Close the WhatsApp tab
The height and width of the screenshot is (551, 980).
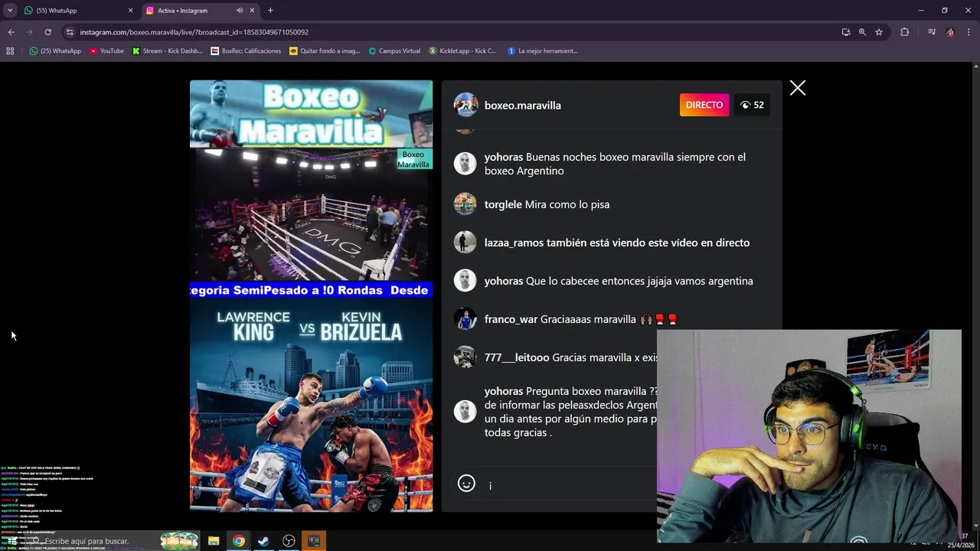click(130, 11)
